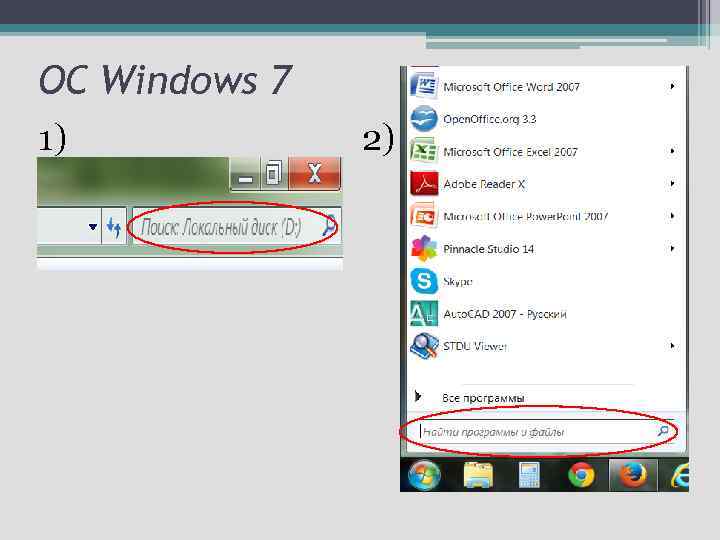This screenshot has height=540, width=720.
Task: Open address bar history dropdown arrow
Action: coord(93,226)
